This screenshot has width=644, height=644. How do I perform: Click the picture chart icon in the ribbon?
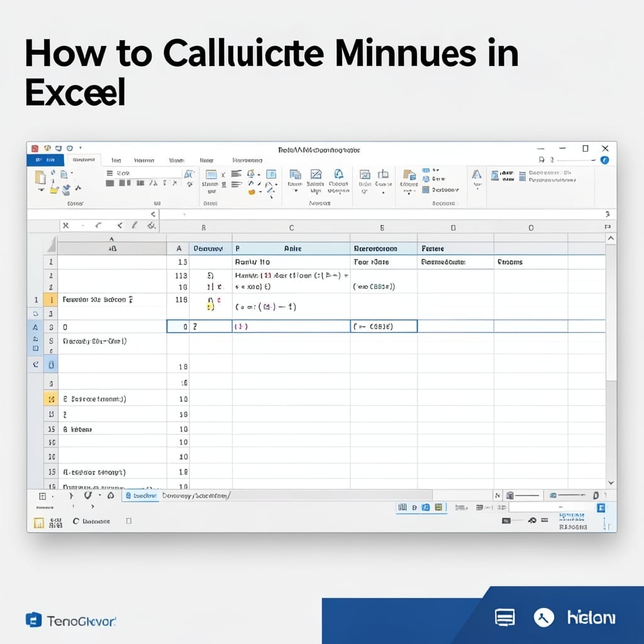coord(365,174)
